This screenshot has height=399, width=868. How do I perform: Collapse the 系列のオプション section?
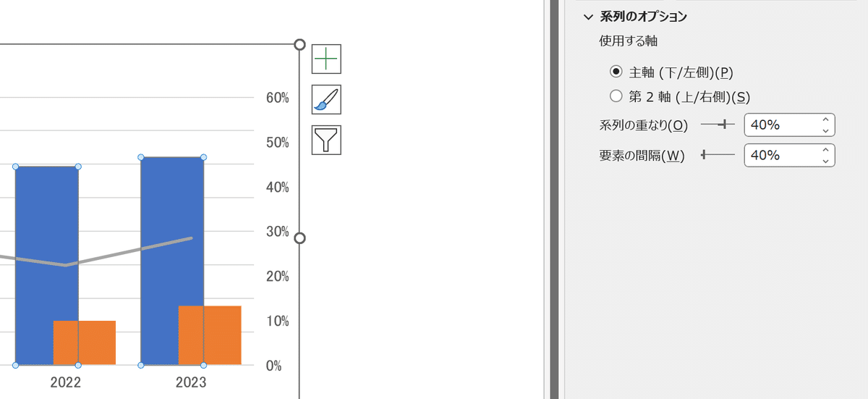click(x=587, y=17)
